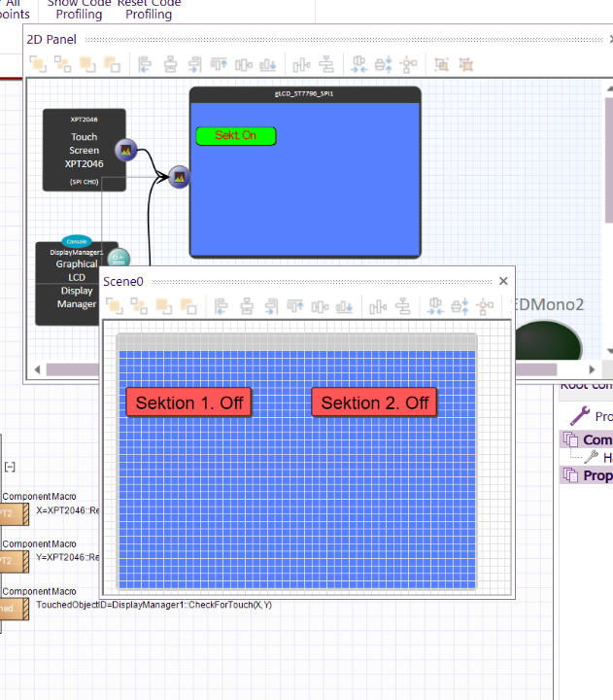Click Bring Forward icon in Scene0 toolbar
This screenshot has width=613, height=700.
[x=164, y=306]
